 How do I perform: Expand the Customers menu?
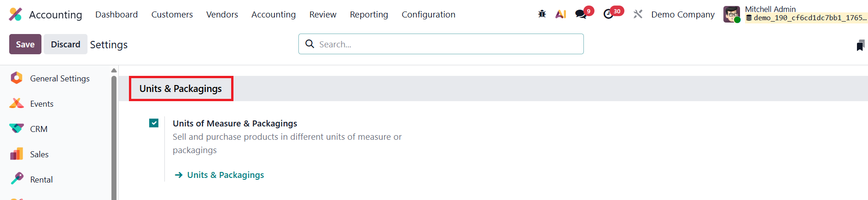tap(172, 15)
